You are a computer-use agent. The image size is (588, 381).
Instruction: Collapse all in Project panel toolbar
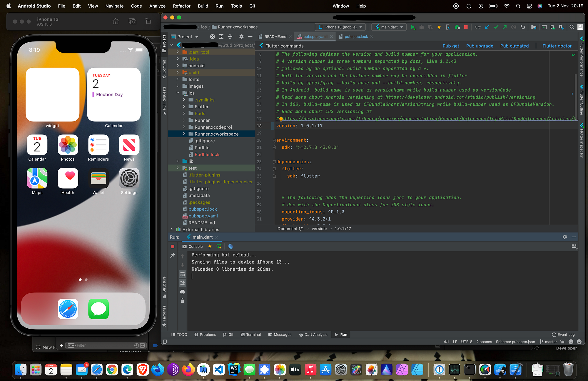click(x=230, y=36)
